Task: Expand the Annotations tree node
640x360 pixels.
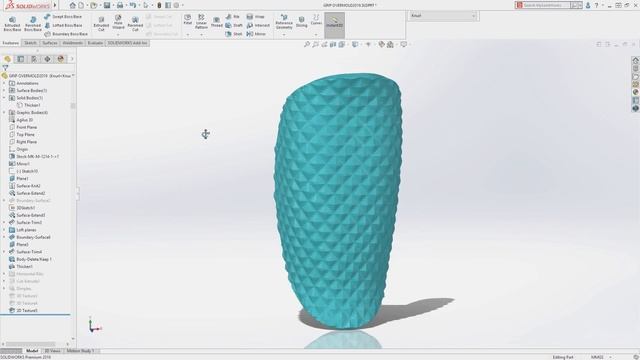Action: 4,83
